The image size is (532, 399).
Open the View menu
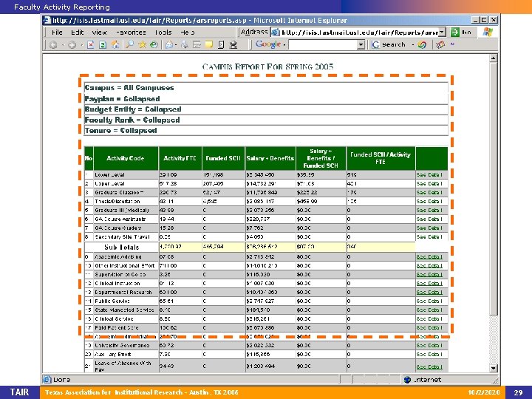pos(100,33)
